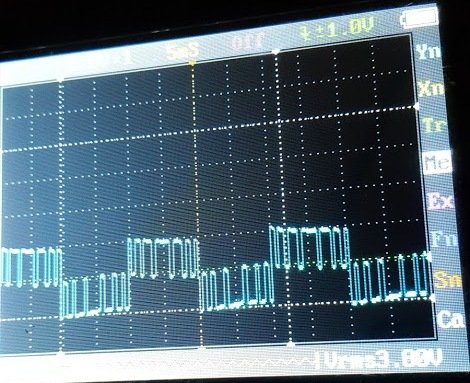Screen dimensions: 470x383
Task: Open the Ex menu entry
Action: [441, 200]
